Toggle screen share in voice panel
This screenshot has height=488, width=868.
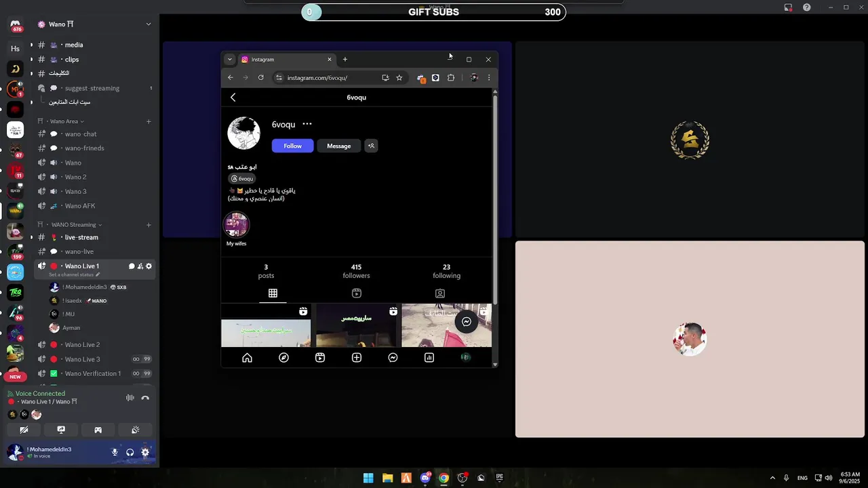(x=61, y=430)
